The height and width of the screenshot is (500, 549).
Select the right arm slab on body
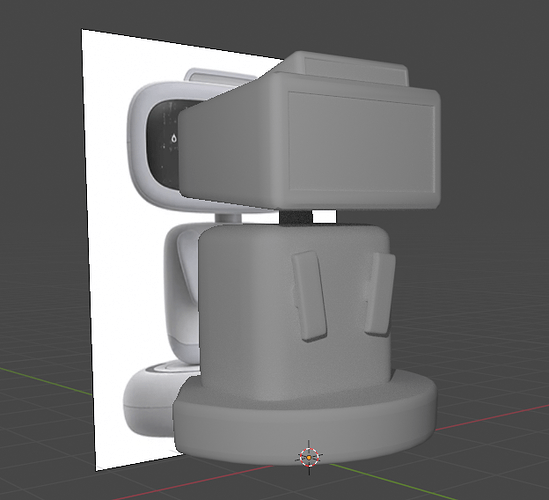tap(380, 294)
